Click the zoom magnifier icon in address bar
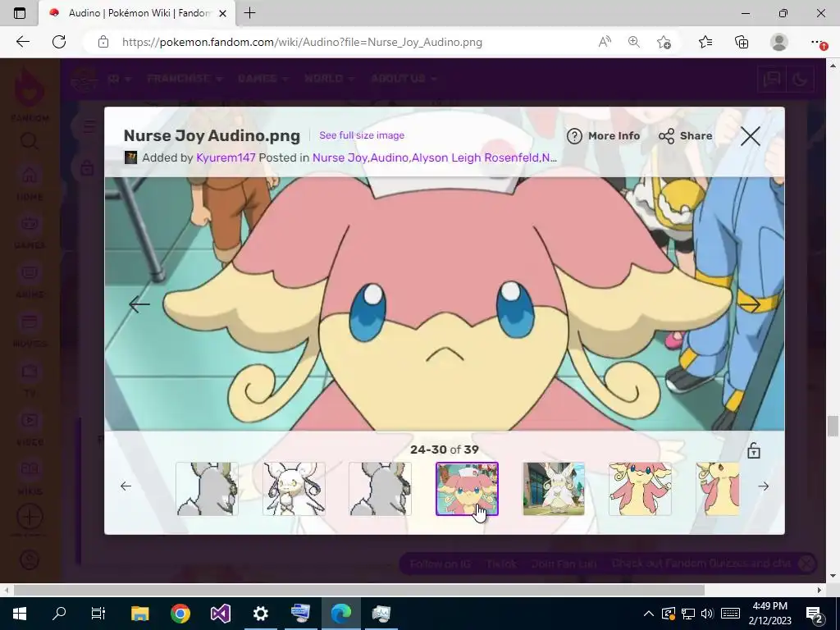The image size is (840, 630). coord(634,42)
